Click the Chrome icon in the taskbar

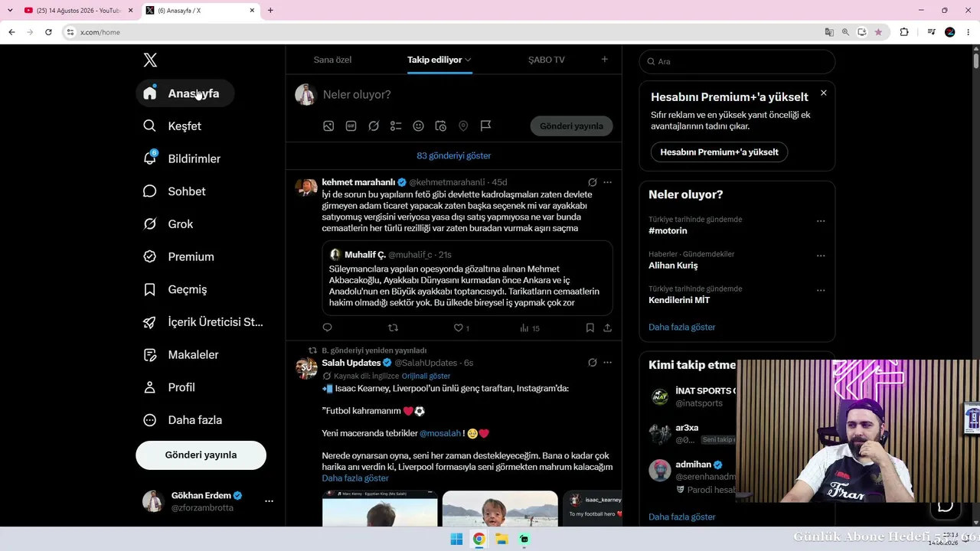pyautogui.click(x=479, y=540)
